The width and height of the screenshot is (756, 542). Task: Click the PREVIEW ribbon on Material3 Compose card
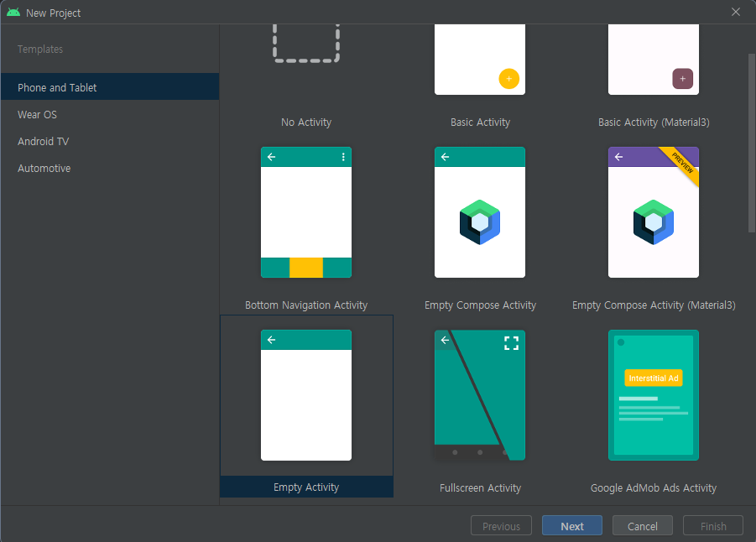(680, 164)
